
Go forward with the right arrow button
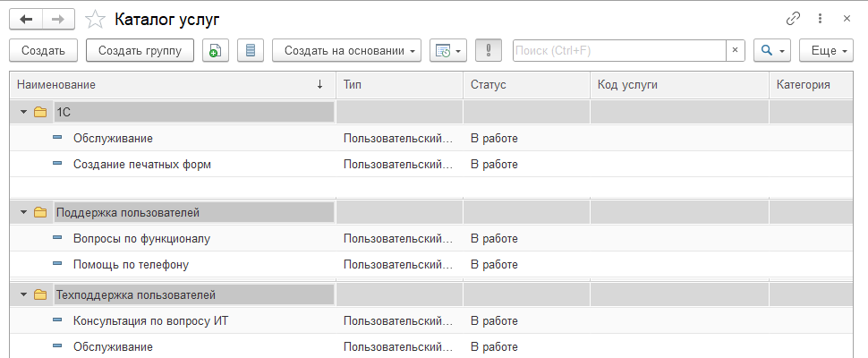click(58, 20)
